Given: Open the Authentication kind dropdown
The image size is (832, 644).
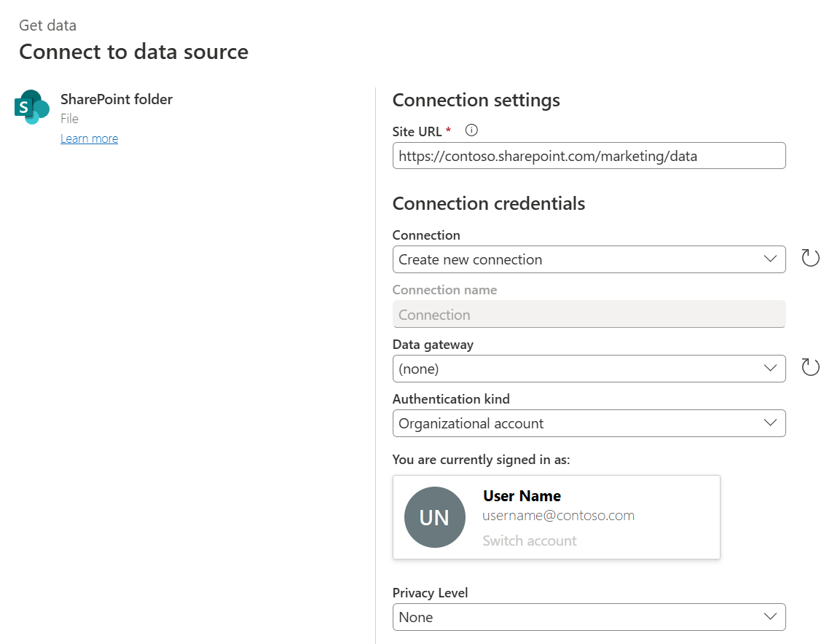Looking at the screenshot, I should [x=589, y=423].
